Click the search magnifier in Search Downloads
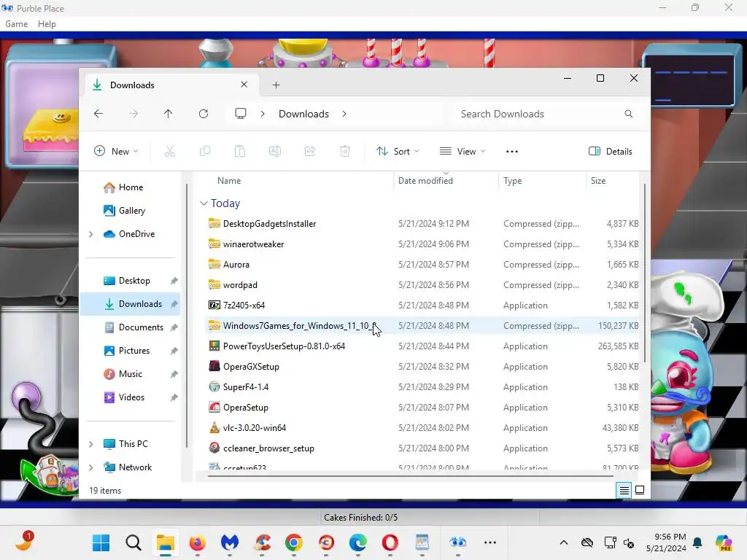 629,114
